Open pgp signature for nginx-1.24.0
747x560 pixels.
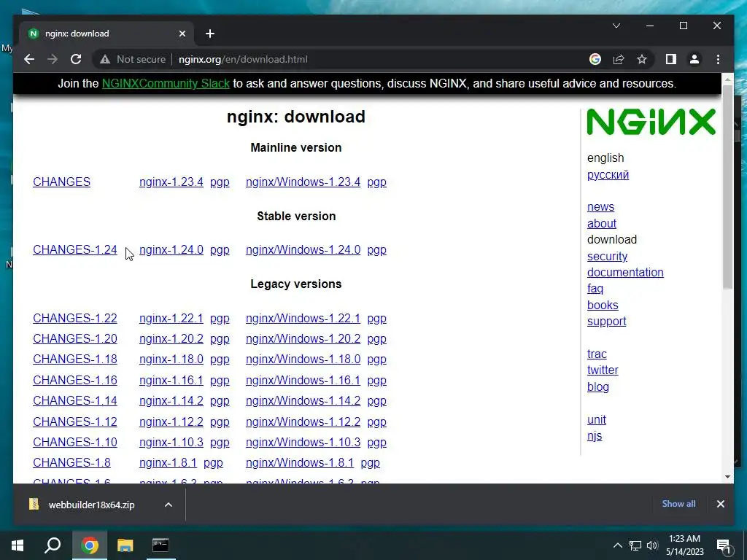pyautogui.click(x=220, y=250)
